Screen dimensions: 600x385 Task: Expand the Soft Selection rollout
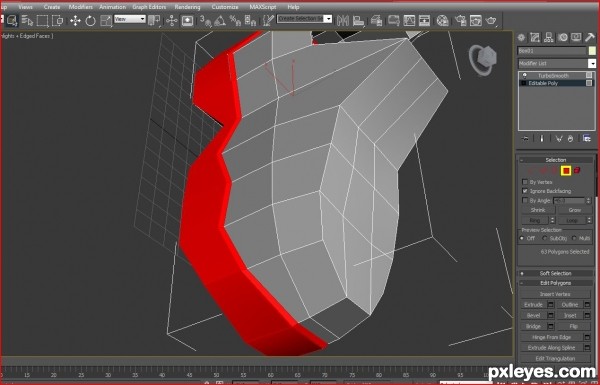point(556,273)
